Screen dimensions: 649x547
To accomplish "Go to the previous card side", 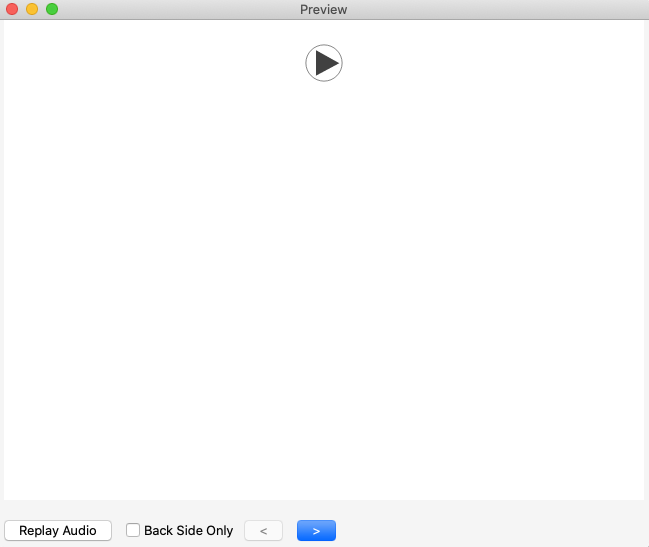I will [x=264, y=530].
